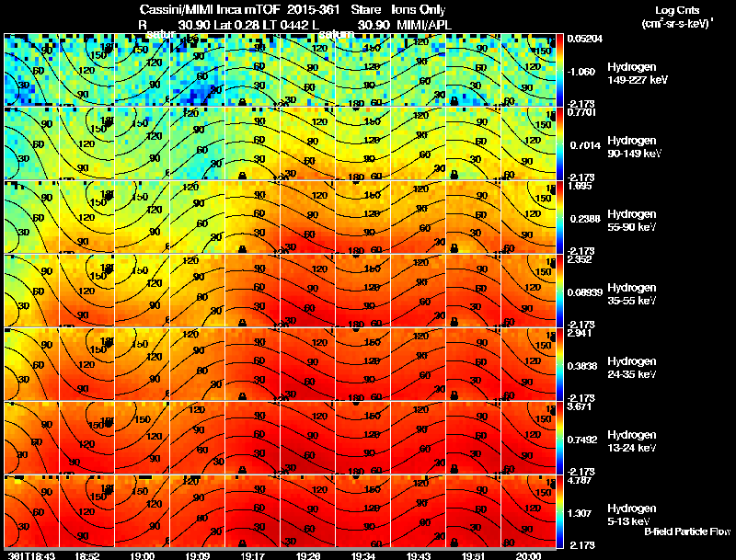This screenshot has height=560, width=736.
Task: Select the 'Hydrogen 13-24 keV' row label
Action: pos(632,441)
